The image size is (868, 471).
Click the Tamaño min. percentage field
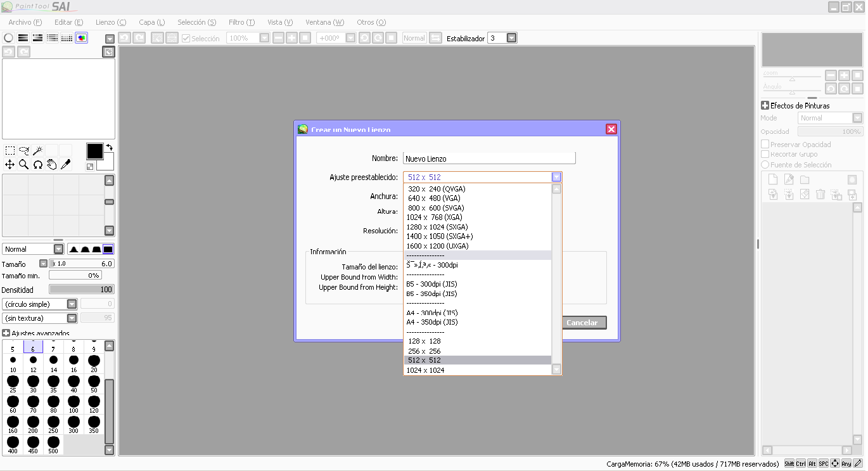point(75,275)
